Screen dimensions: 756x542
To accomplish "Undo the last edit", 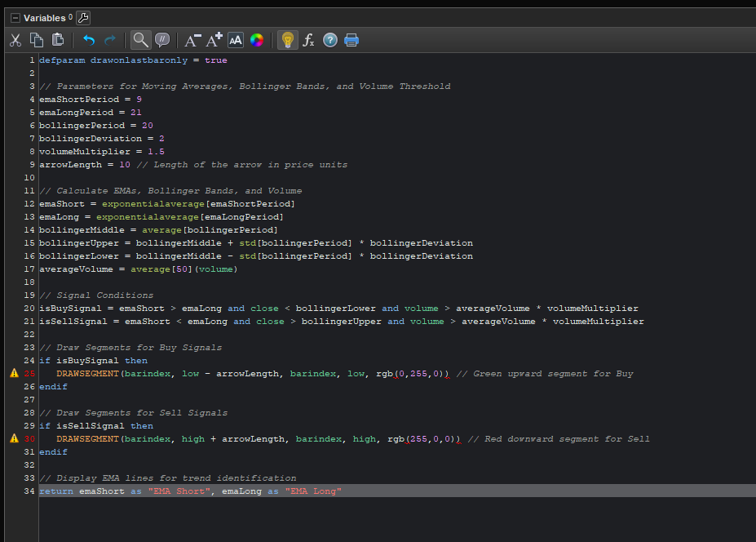I will click(x=89, y=40).
